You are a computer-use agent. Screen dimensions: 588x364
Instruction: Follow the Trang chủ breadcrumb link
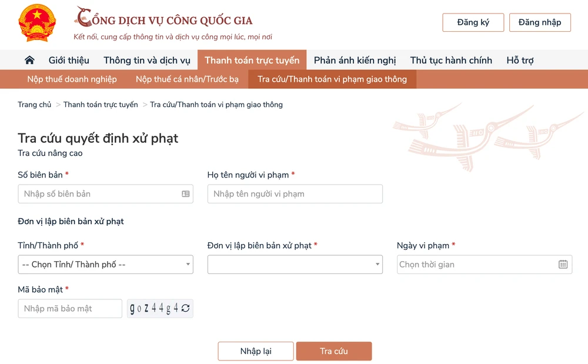click(35, 105)
